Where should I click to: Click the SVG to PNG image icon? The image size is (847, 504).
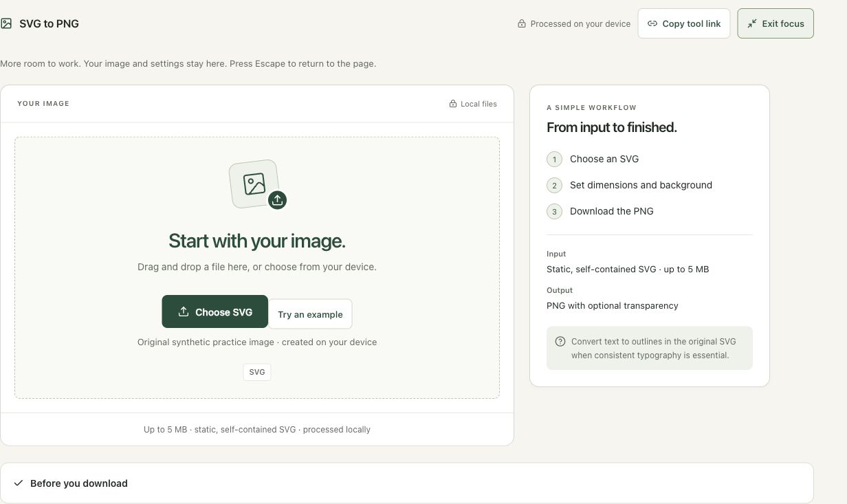click(x=6, y=23)
